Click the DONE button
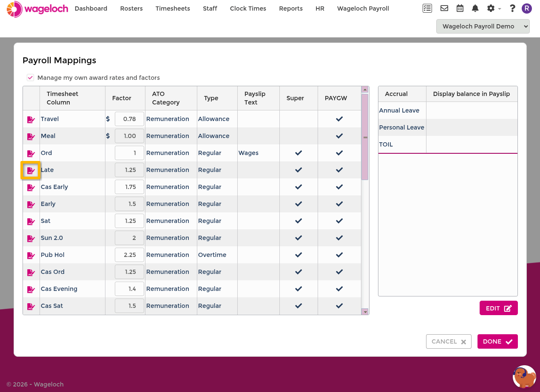This screenshot has height=392, width=540. pyautogui.click(x=497, y=341)
